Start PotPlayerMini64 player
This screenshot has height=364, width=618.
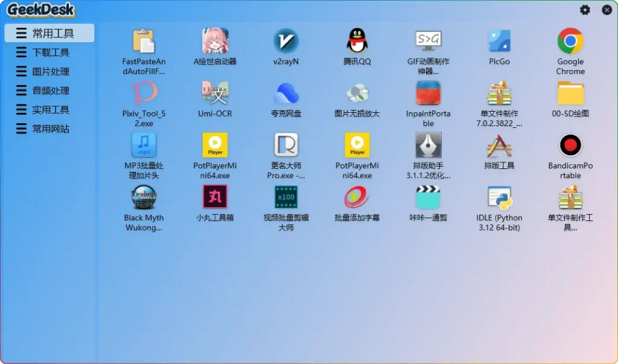(x=215, y=148)
